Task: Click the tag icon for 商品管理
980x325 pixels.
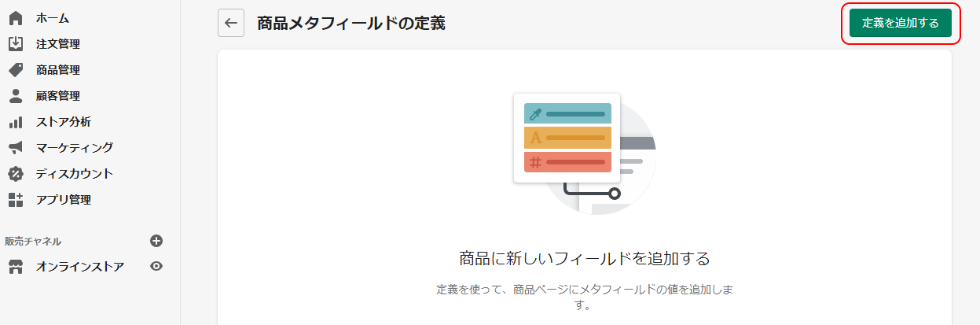Action: tap(16, 70)
